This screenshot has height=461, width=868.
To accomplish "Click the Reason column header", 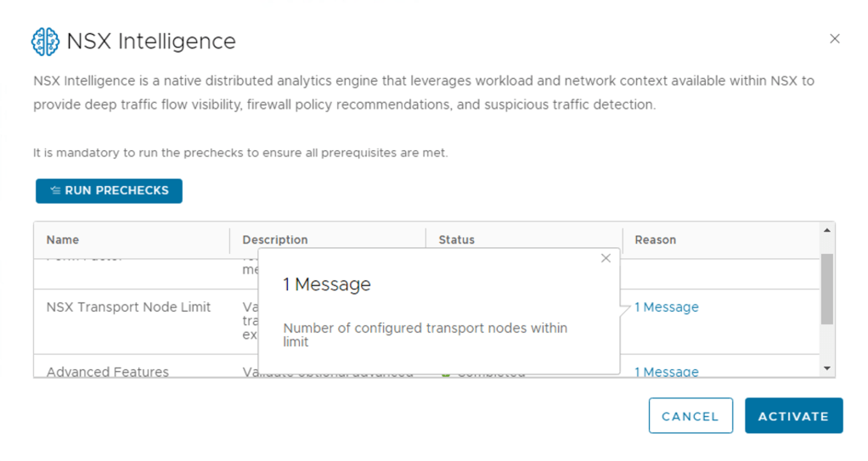I will point(655,240).
